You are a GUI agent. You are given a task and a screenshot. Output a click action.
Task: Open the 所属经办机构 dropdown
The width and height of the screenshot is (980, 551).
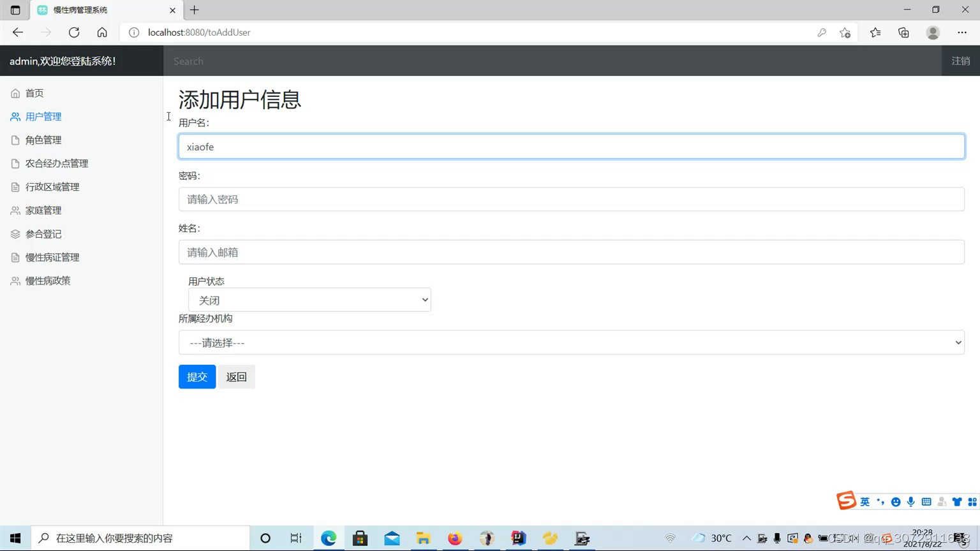(571, 342)
